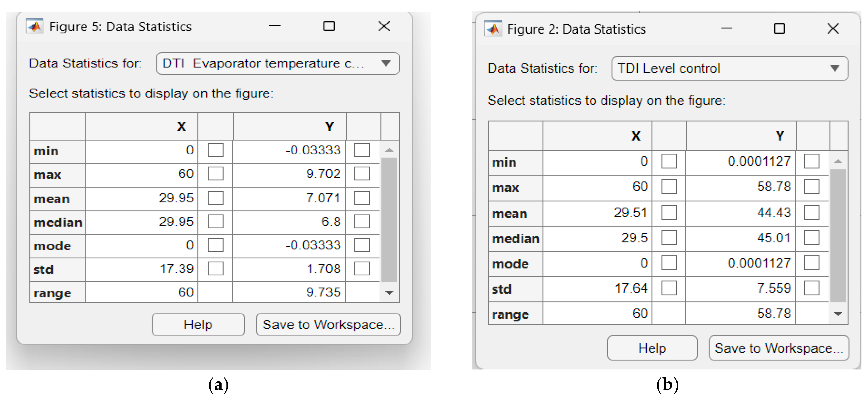868x398 pixels.
Task: Click the MATLAB logo in Figure 2 title bar
Action: (493, 29)
